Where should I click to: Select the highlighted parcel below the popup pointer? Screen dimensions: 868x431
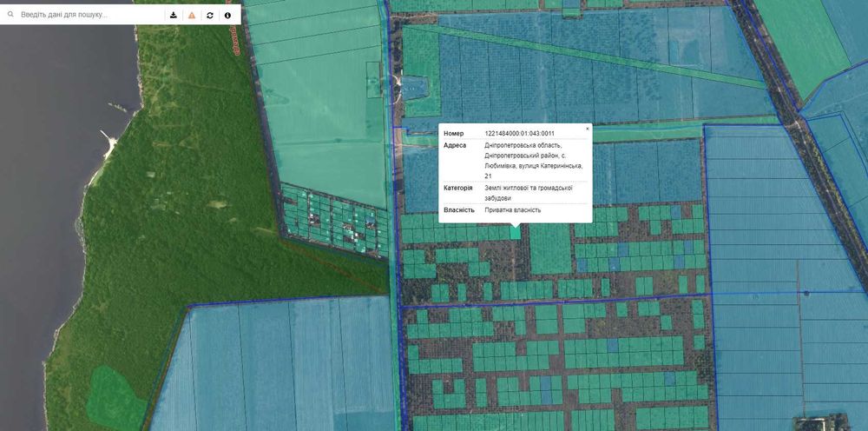515,233
